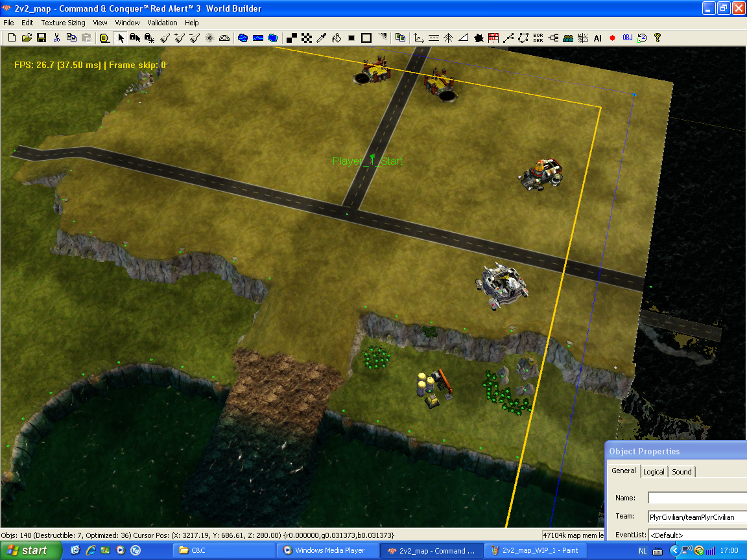Screen dimensions: 747x560
Task: Select the tape measure ruler tool
Action: 104,38
